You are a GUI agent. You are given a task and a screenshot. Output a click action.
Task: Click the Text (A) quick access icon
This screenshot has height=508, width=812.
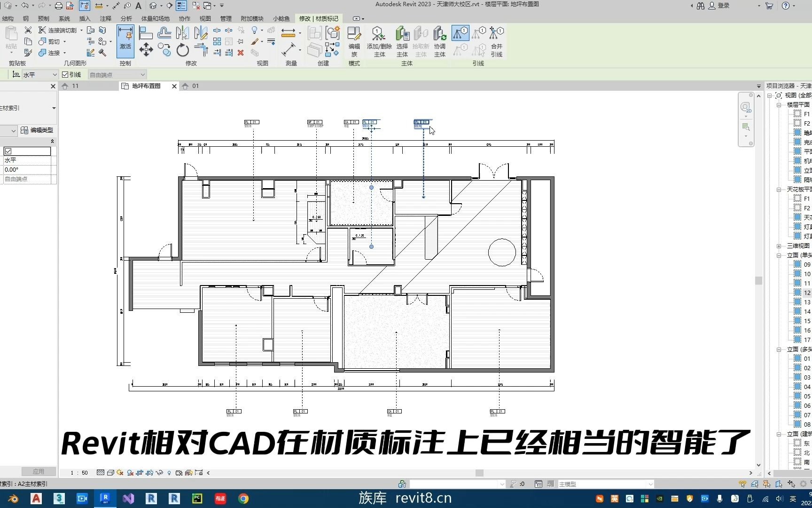tap(139, 6)
